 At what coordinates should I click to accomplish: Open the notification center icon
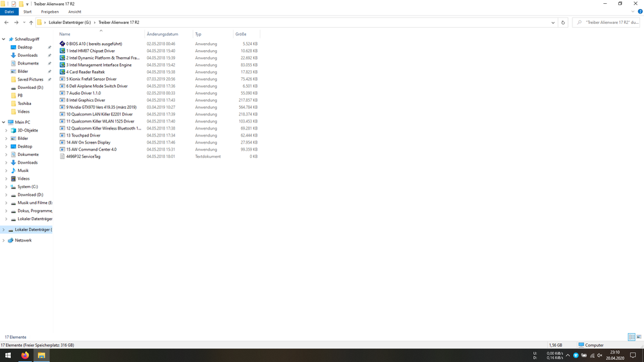pyautogui.click(x=633, y=356)
